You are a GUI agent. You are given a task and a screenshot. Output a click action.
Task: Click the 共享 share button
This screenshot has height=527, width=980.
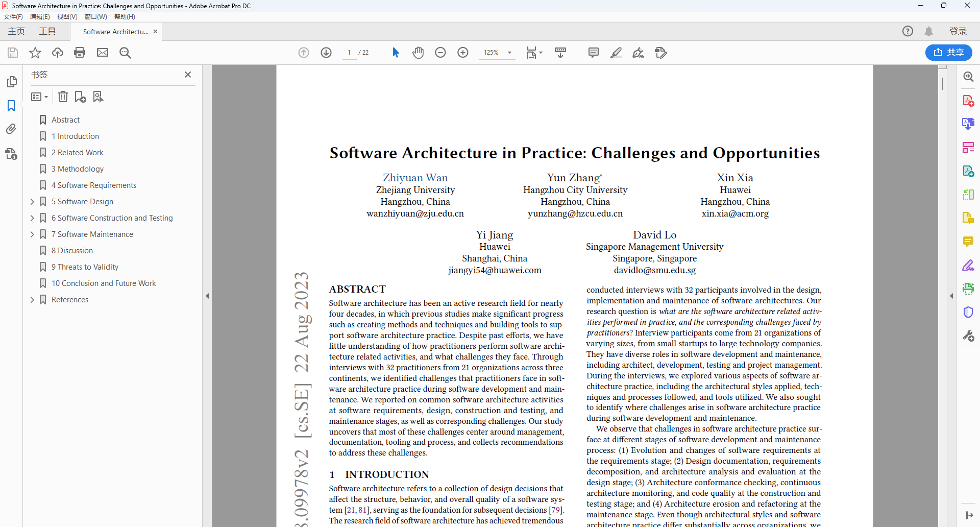949,53
